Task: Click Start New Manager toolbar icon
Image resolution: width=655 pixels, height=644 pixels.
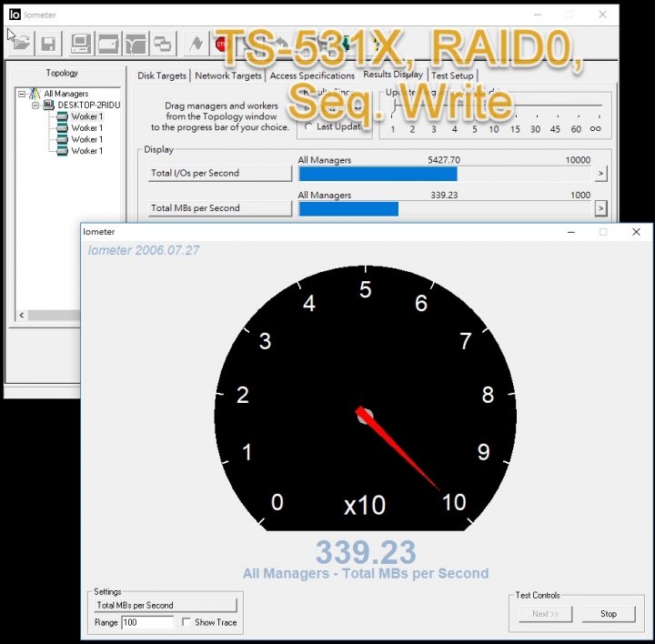Action: [80, 43]
